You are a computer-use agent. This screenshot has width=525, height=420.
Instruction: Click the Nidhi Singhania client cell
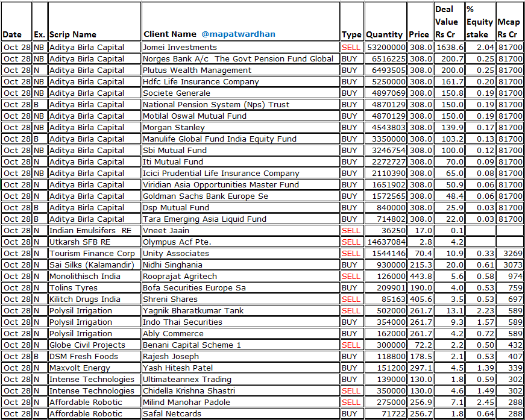[240, 265]
